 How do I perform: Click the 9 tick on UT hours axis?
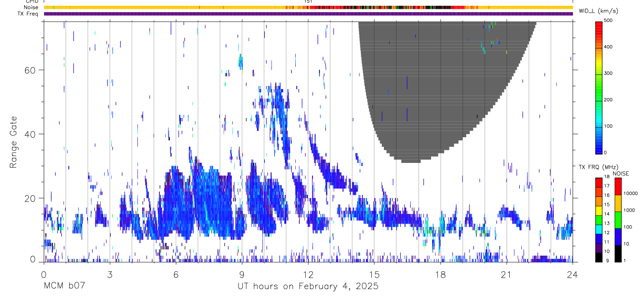click(242, 274)
